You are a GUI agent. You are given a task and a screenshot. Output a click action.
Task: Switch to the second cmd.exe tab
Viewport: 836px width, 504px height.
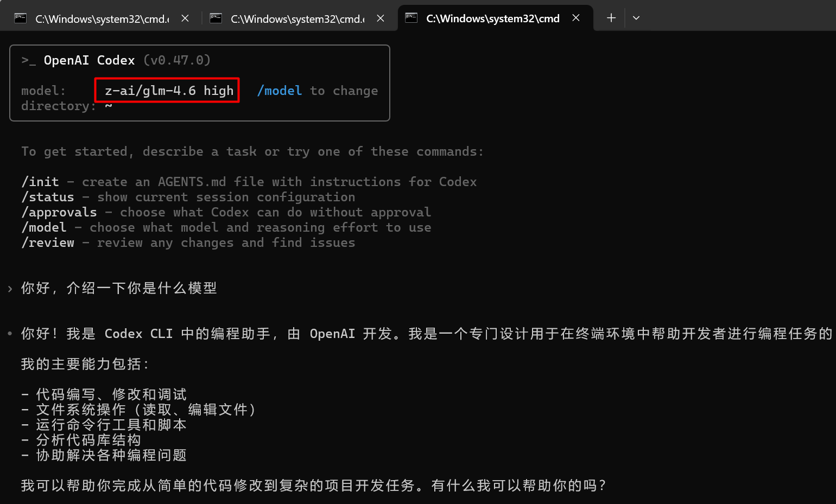(296, 18)
